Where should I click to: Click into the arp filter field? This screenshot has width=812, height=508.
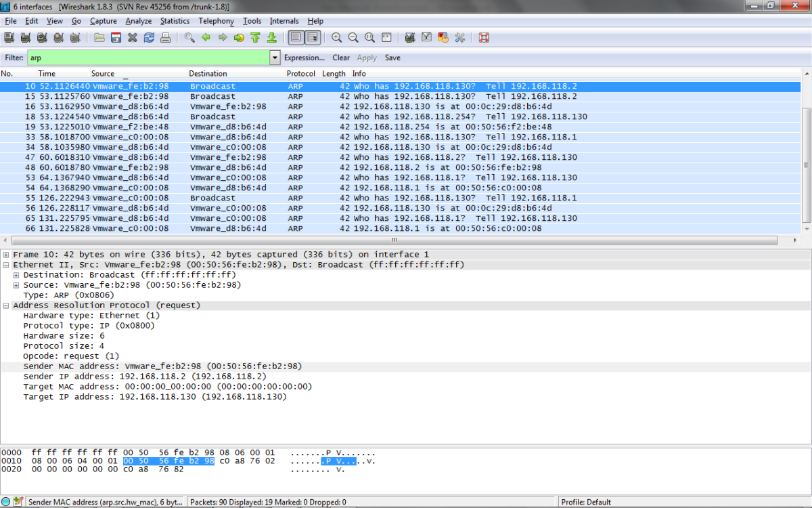(x=149, y=58)
